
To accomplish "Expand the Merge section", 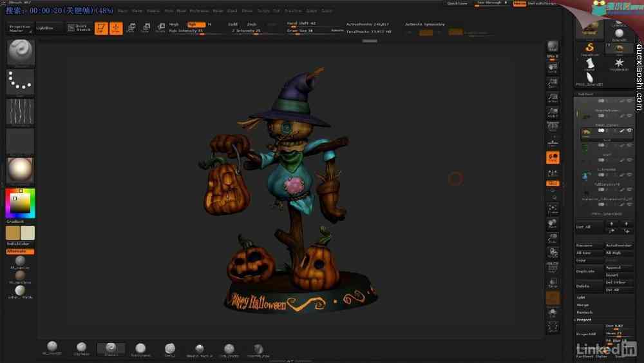I will point(583,305).
